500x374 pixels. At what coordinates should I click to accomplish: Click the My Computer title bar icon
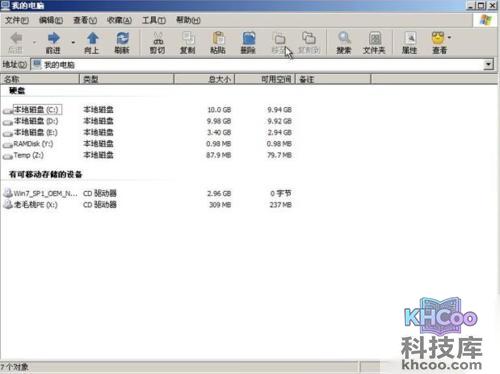pos(5,5)
